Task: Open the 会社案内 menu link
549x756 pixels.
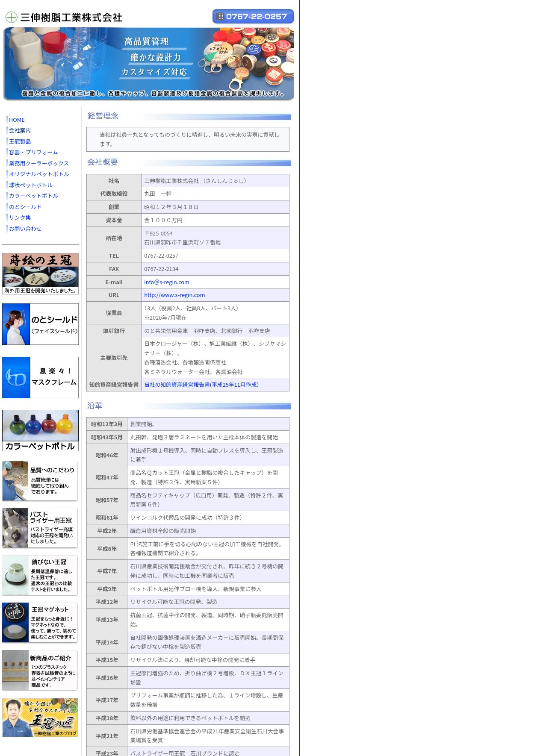Action: [20, 130]
